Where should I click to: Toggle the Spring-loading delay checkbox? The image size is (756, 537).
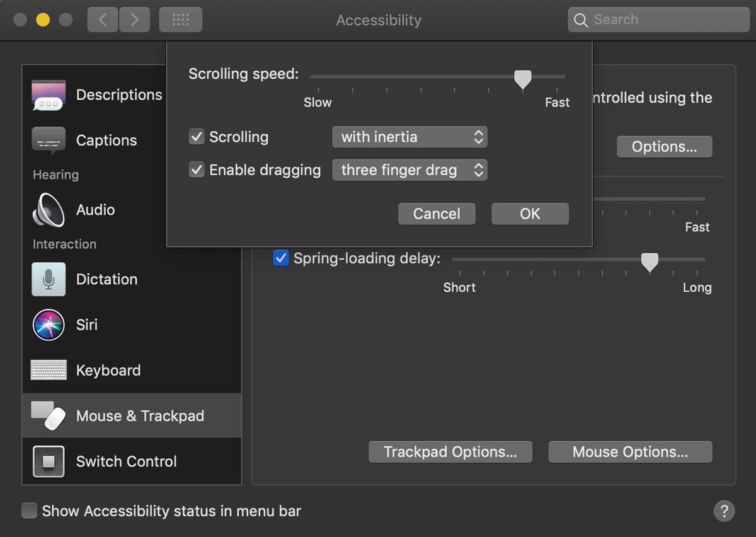coord(280,258)
